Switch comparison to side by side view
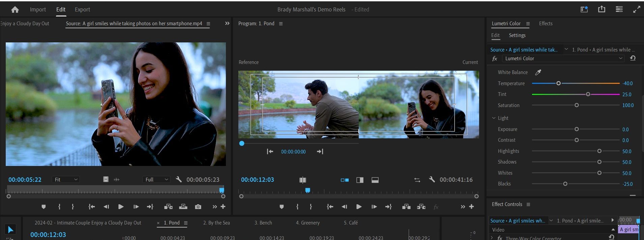Image resolution: width=644 pixels, height=240 pixels. point(345,180)
